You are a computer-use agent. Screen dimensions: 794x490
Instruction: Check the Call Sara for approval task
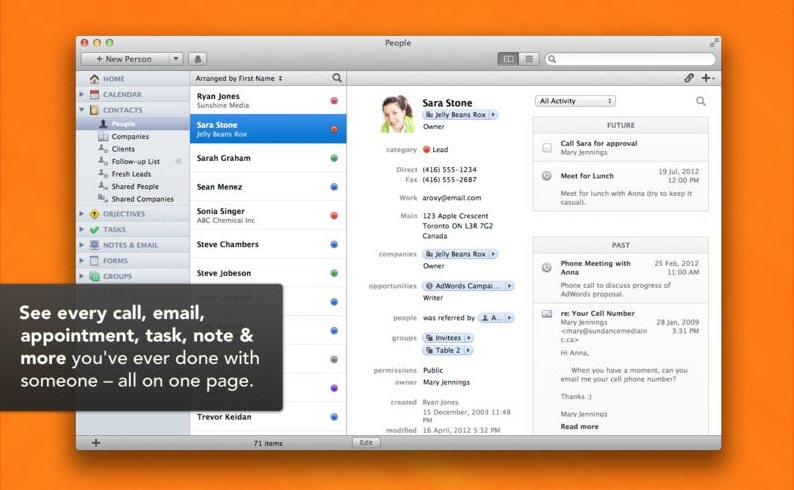coord(547,148)
